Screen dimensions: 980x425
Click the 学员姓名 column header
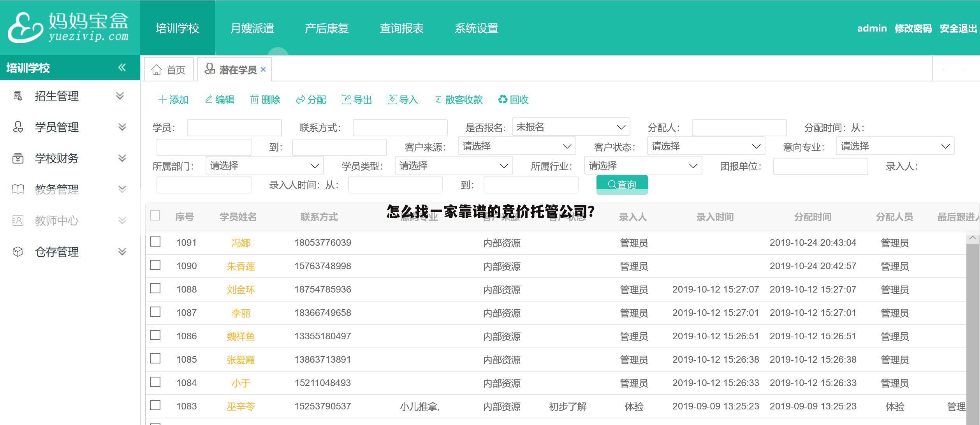pos(238,217)
